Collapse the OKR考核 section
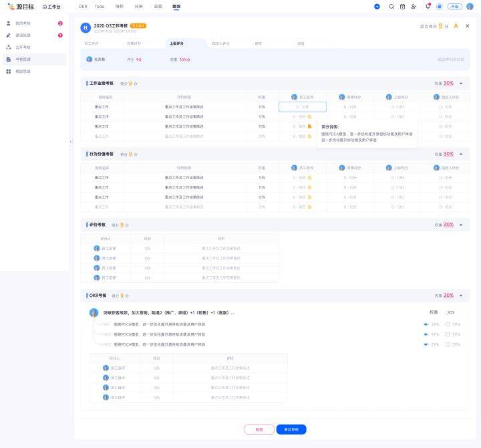The image size is (481, 448). [x=461, y=295]
